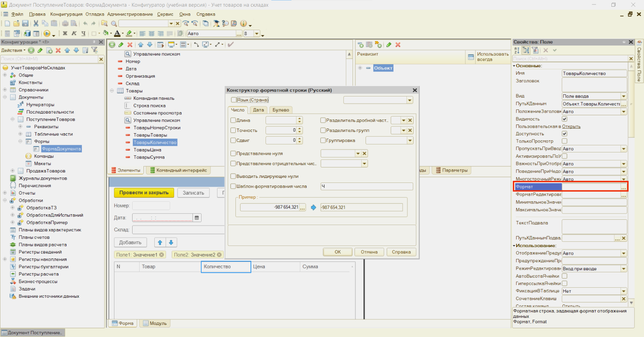Click the red delete icon above form elements tree
Screen dimensions: 644x337
(130, 45)
